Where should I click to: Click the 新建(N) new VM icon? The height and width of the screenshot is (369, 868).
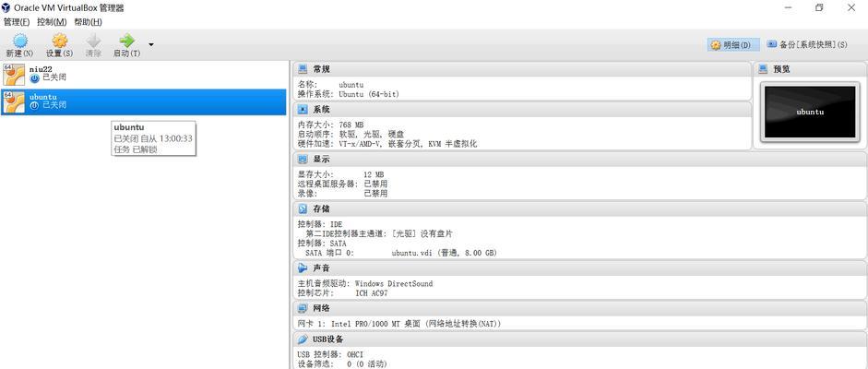pyautogui.click(x=20, y=41)
